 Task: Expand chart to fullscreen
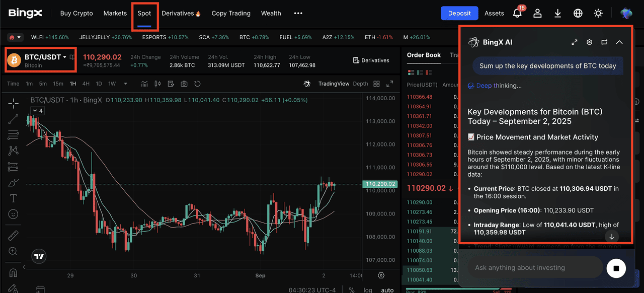coord(389,84)
